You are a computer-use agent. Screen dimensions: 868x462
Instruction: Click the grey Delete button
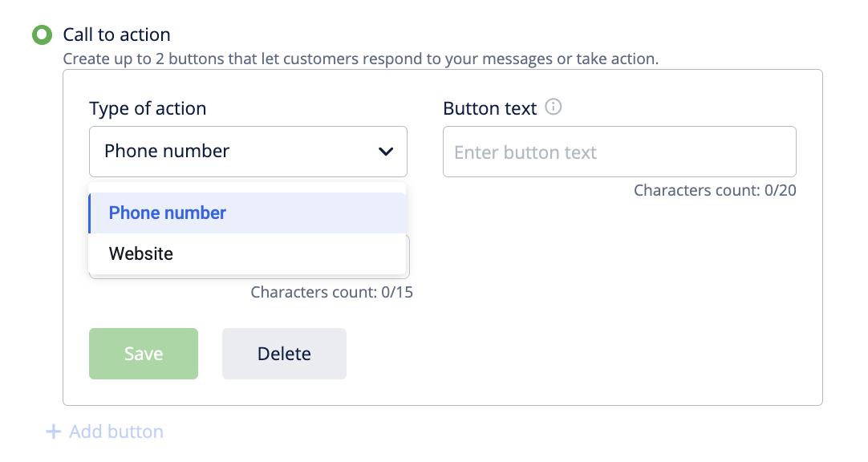[284, 354]
